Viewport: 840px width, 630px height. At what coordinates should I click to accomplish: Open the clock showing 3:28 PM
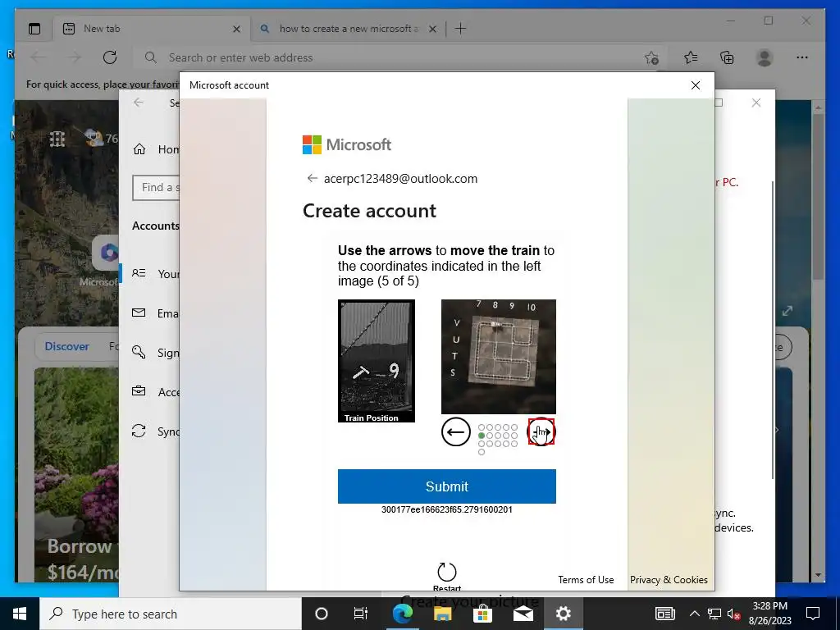tap(769, 614)
